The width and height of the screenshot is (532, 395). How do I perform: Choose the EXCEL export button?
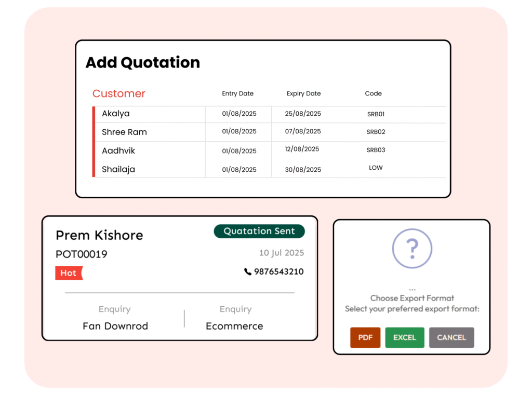click(x=404, y=337)
